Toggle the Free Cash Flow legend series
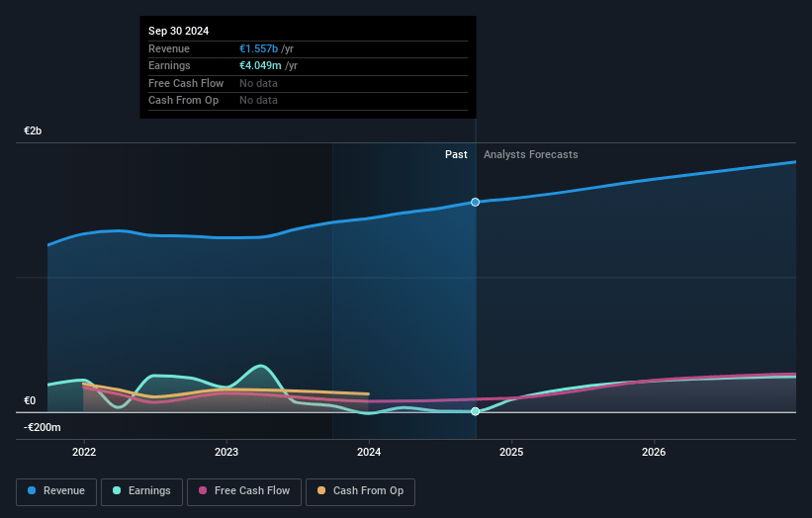 pos(244,491)
